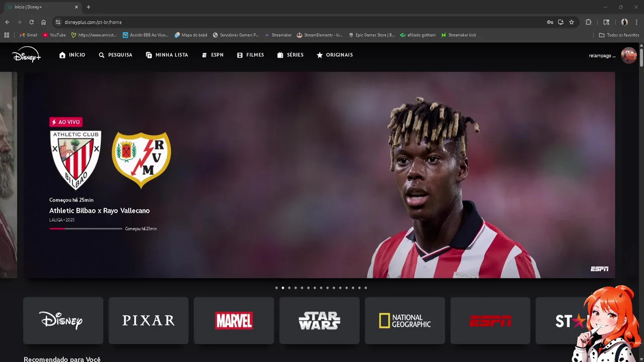The image size is (644, 362).
Task: Open the Assistir BBB Ao Vivo bookmark
Action: (x=145, y=35)
